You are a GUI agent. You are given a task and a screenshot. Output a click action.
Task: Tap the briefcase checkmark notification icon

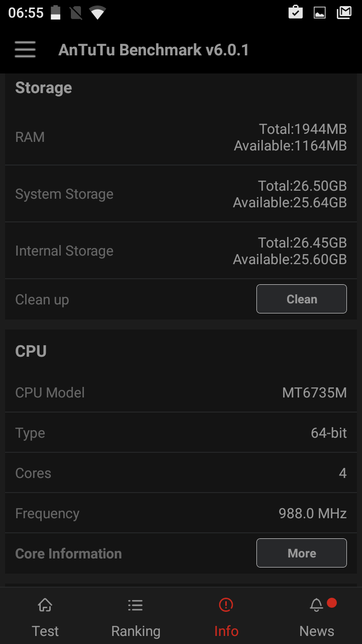[296, 13]
